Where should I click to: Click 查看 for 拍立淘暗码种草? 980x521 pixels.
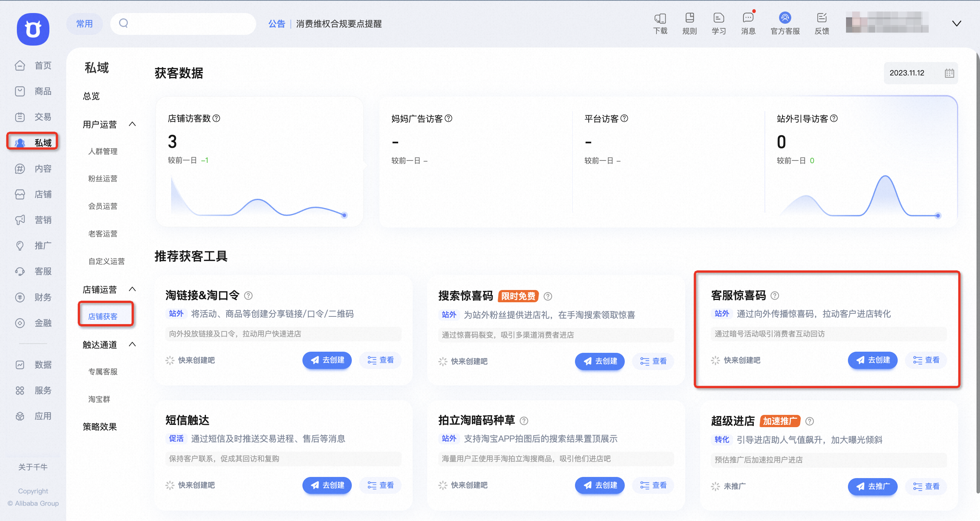[653, 485]
